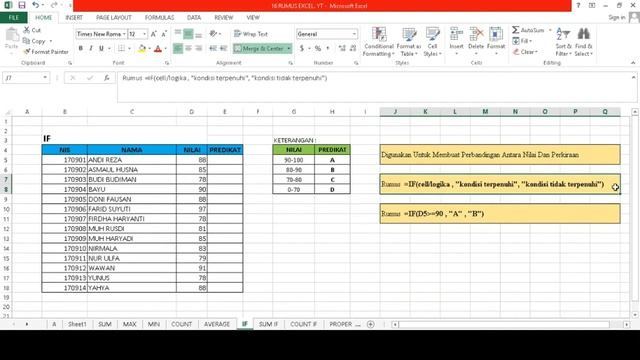
Task: Click the Borders icon
Action: [121, 49]
